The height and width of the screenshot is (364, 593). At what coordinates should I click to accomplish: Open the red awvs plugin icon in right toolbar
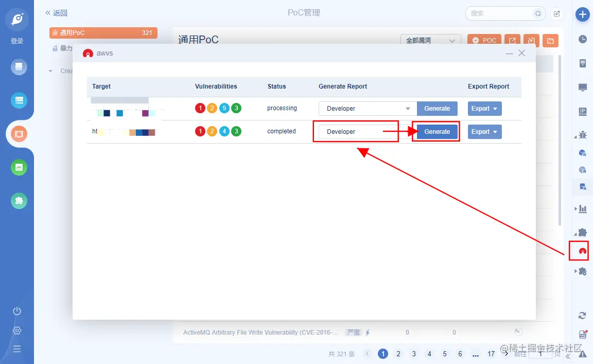click(582, 251)
